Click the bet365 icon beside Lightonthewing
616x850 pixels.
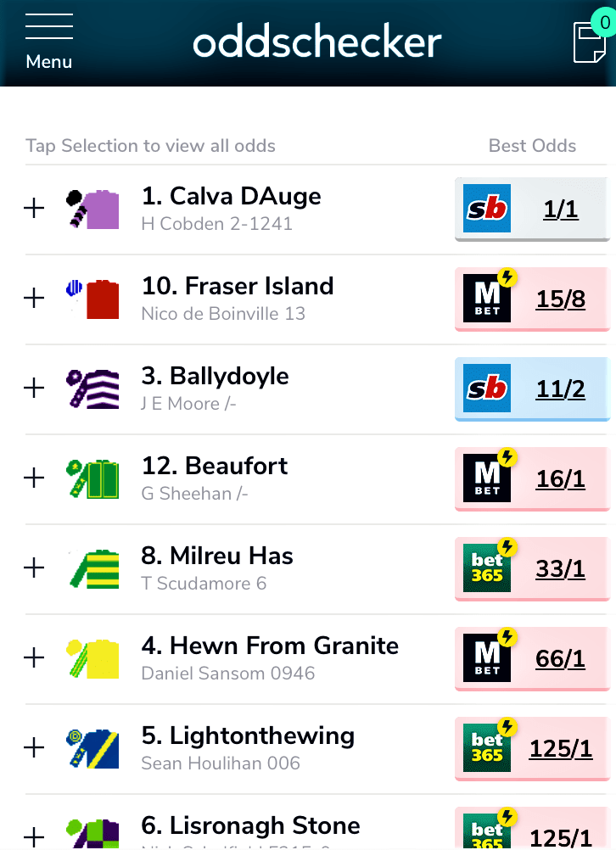487,748
